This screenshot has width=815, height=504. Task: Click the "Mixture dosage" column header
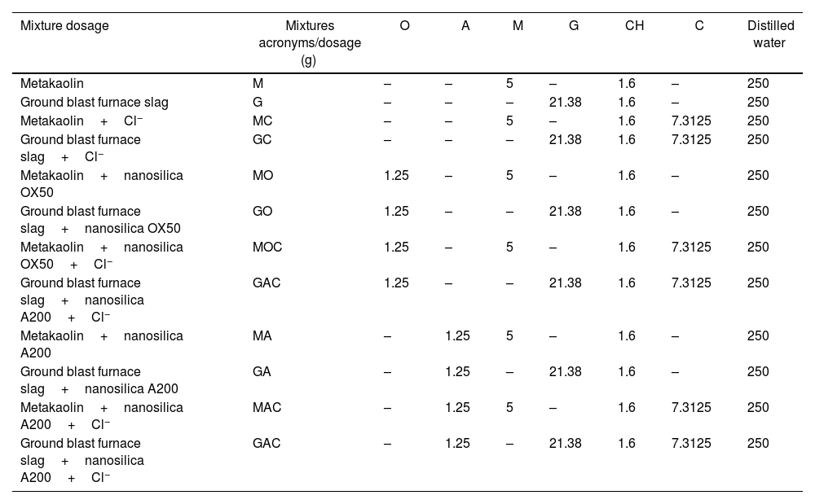click(64, 26)
